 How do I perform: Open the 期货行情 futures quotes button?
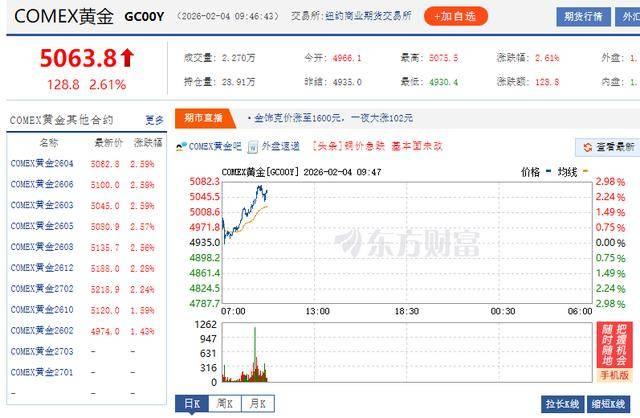pos(583,16)
